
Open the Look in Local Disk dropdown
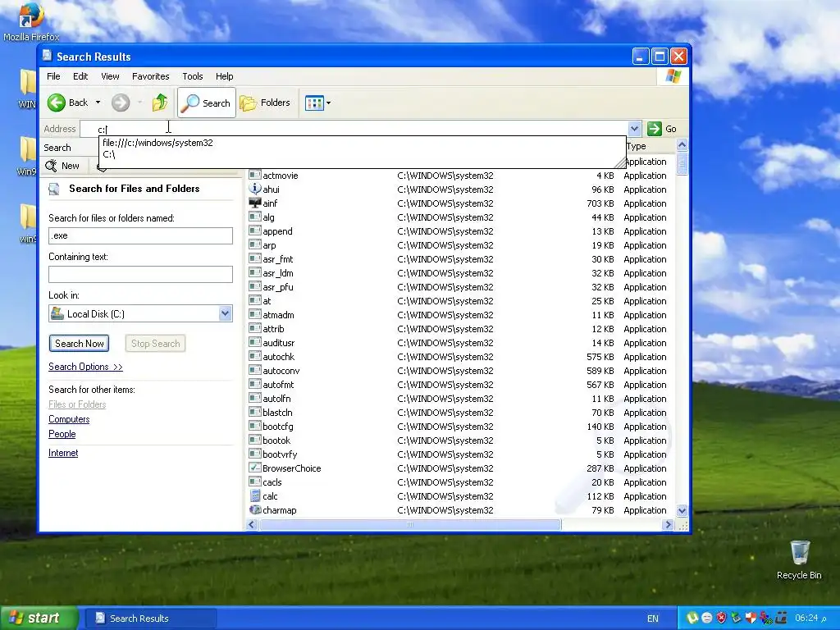click(x=225, y=314)
